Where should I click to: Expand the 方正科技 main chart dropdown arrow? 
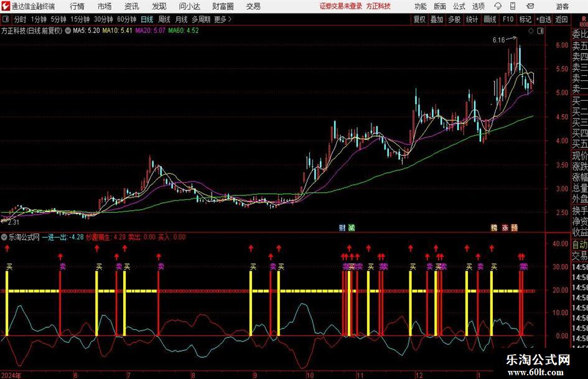(x=68, y=30)
